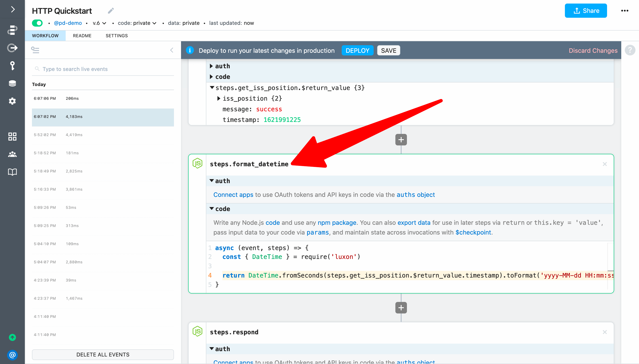Click the DEPLOY button
639x364 pixels.
(357, 51)
